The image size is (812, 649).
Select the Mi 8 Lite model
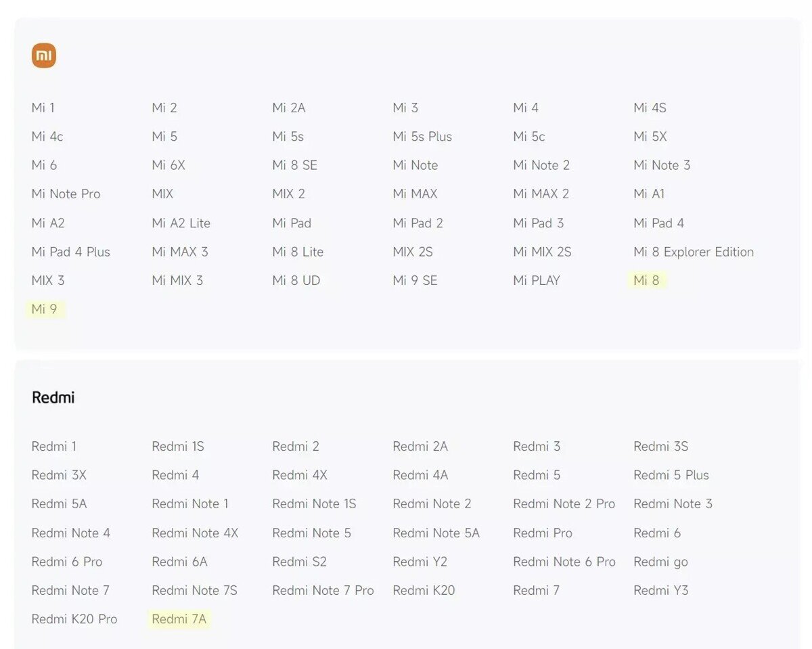[x=298, y=252]
